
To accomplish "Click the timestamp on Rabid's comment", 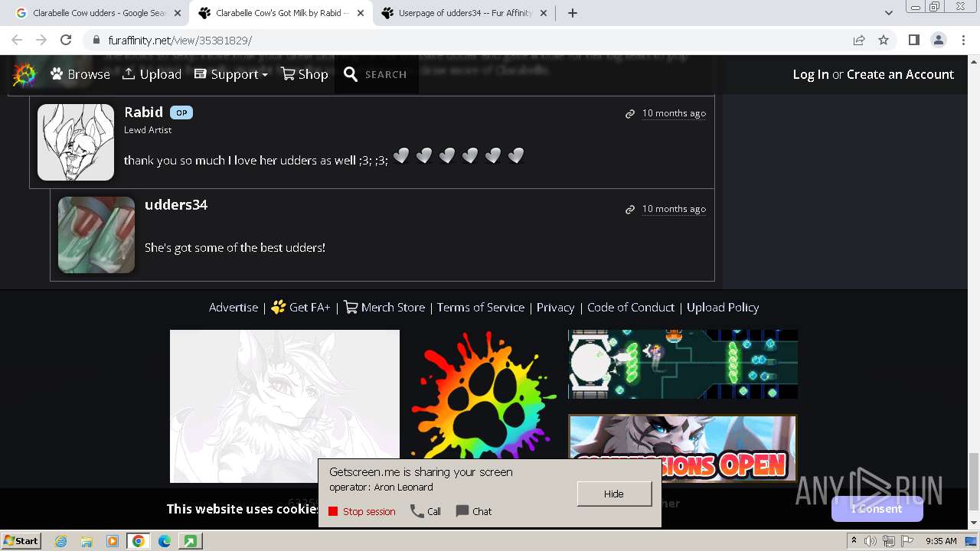I will 674,113.
